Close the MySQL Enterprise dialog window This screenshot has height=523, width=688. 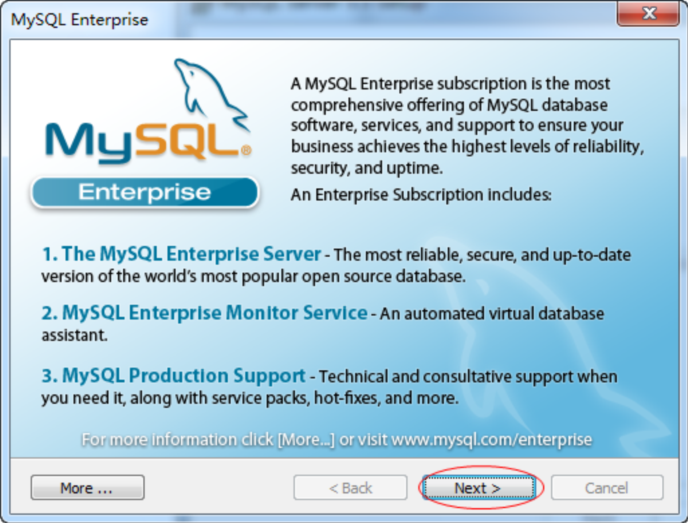coord(649,14)
